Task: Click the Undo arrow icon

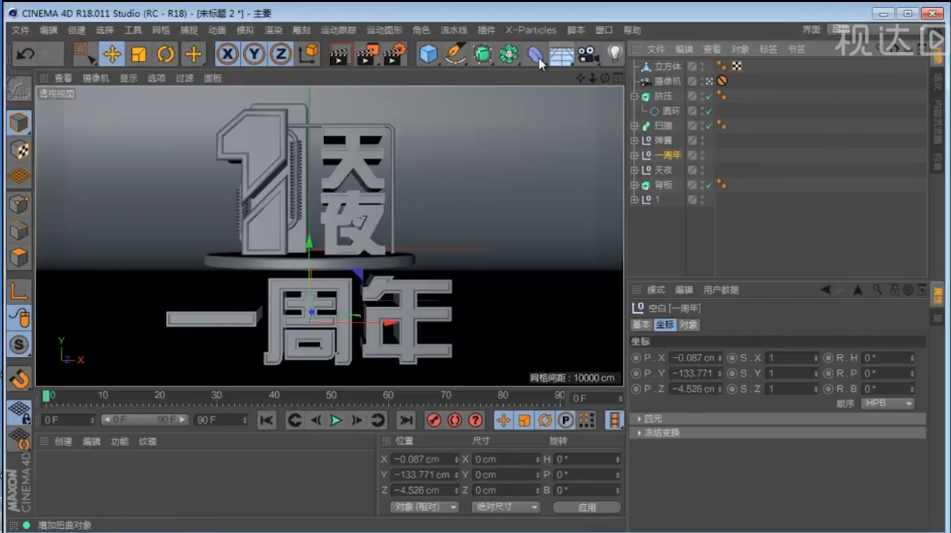Action: (x=25, y=54)
